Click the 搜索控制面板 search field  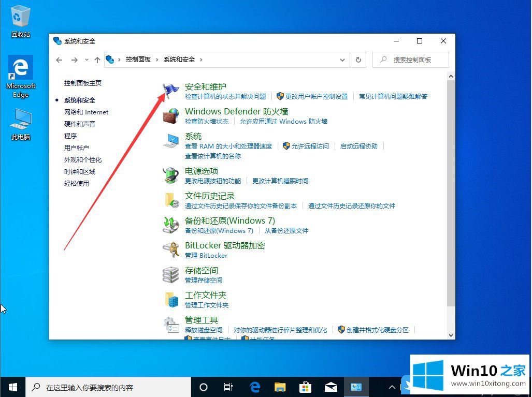coord(411,60)
